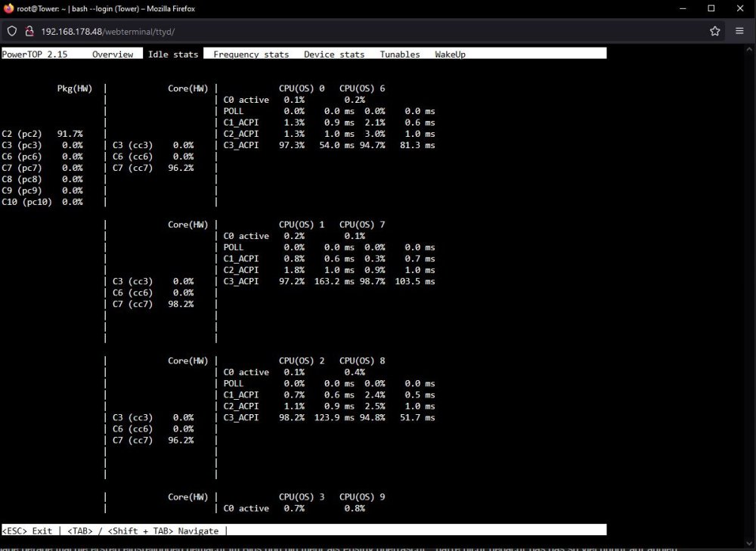Image resolution: width=756 pixels, height=551 pixels.
Task: Click the CPU(OS) 2 header
Action: (x=302, y=361)
